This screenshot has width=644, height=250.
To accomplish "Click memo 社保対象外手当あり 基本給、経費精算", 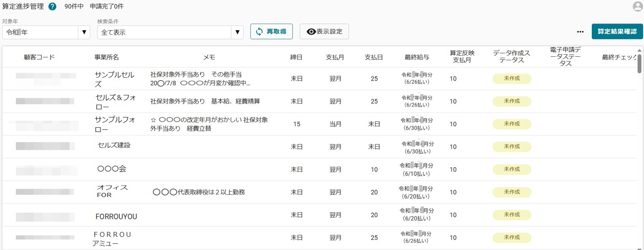I will tap(205, 101).
